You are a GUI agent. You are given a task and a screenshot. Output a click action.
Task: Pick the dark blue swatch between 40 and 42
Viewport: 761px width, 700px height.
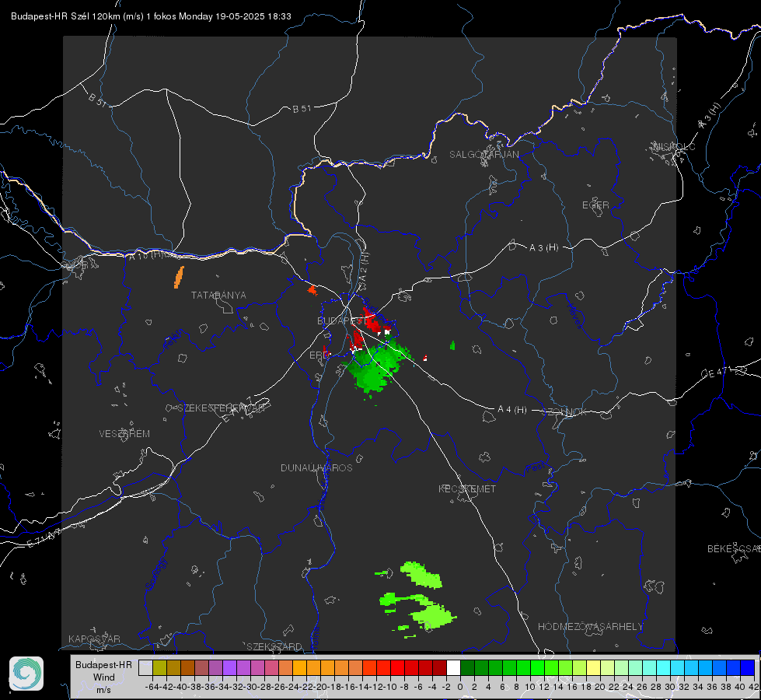click(x=748, y=667)
